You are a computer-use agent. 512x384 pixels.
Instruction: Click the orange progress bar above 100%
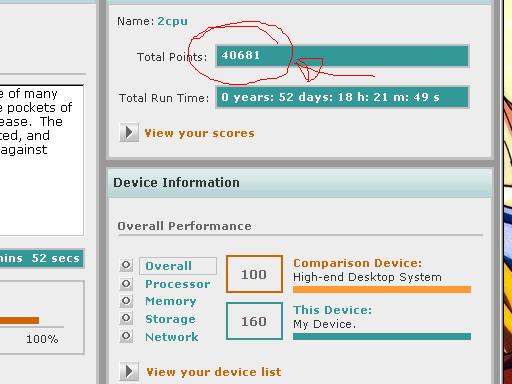coord(19,320)
